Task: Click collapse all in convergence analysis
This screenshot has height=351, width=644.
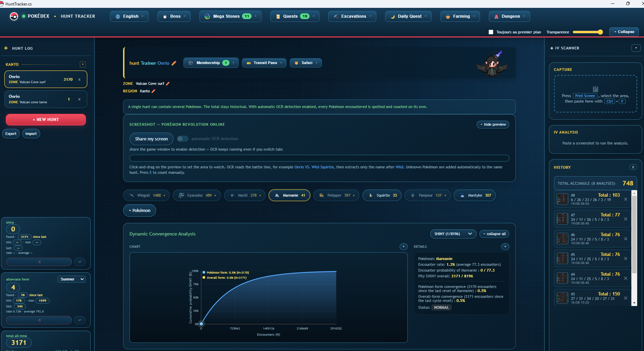Action: pos(494,234)
